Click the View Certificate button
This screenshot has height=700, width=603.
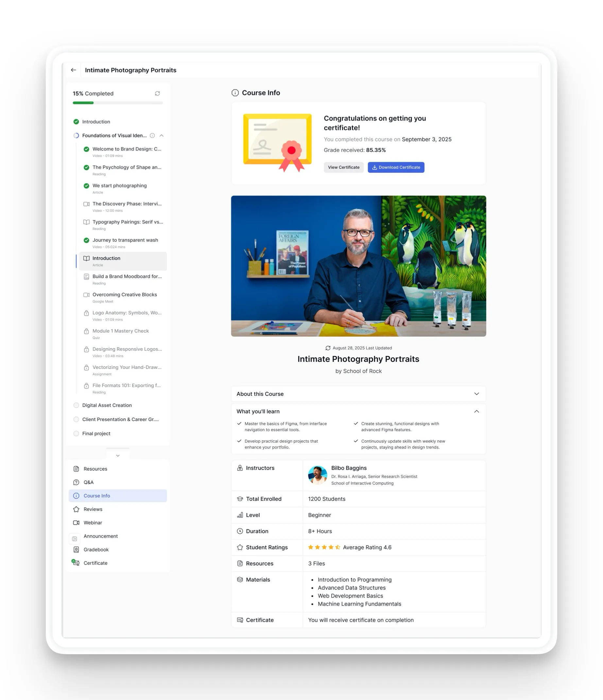click(344, 167)
